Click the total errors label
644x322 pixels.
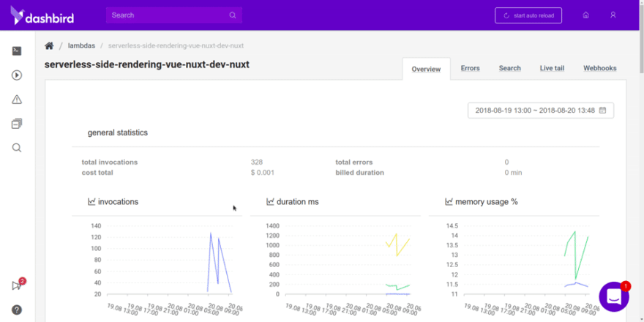click(354, 162)
